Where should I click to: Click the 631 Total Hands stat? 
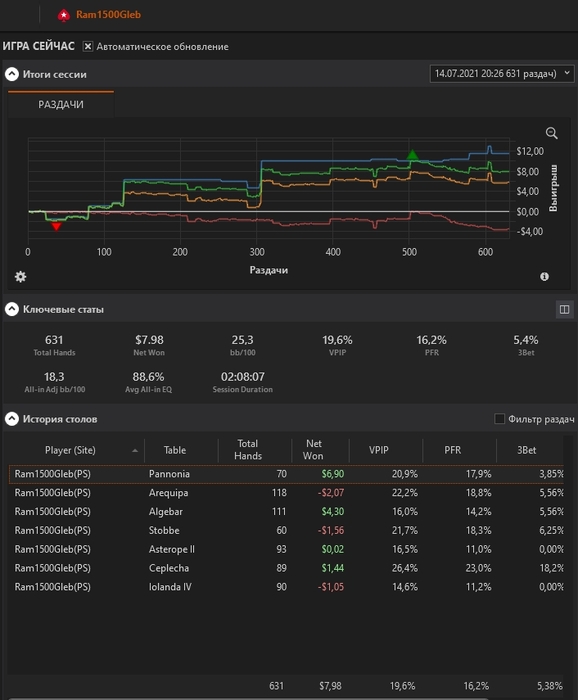54,340
